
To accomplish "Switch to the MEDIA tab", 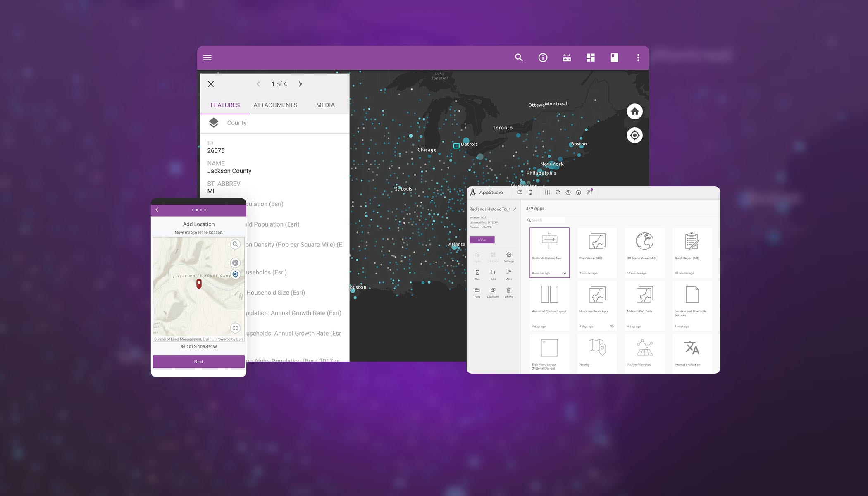I will [325, 105].
